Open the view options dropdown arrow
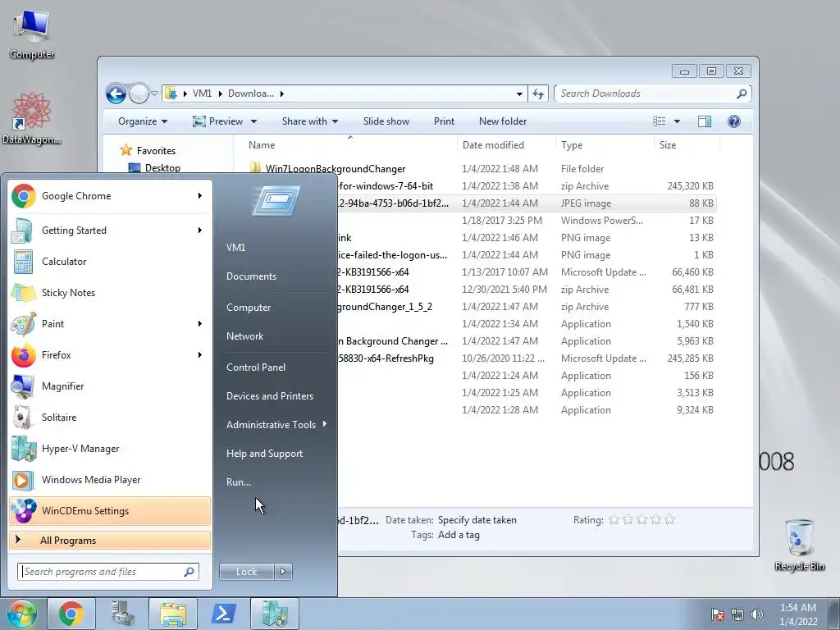Image resolution: width=840 pixels, height=630 pixels. click(x=677, y=121)
